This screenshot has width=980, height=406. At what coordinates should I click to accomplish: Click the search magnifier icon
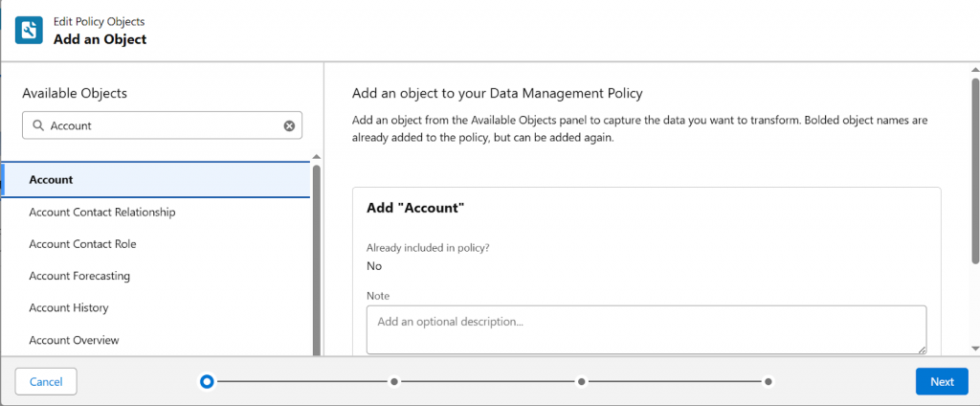click(x=38, y=125)
